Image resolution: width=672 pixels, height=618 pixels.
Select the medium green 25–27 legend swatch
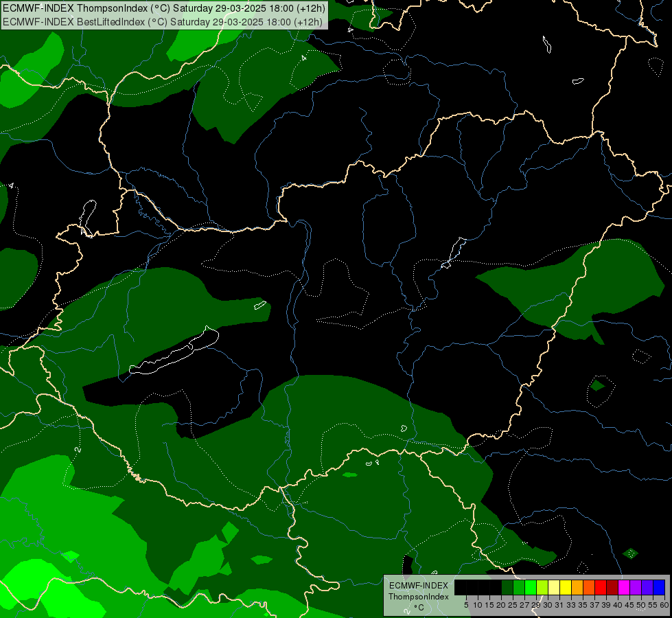coord(519,587)
